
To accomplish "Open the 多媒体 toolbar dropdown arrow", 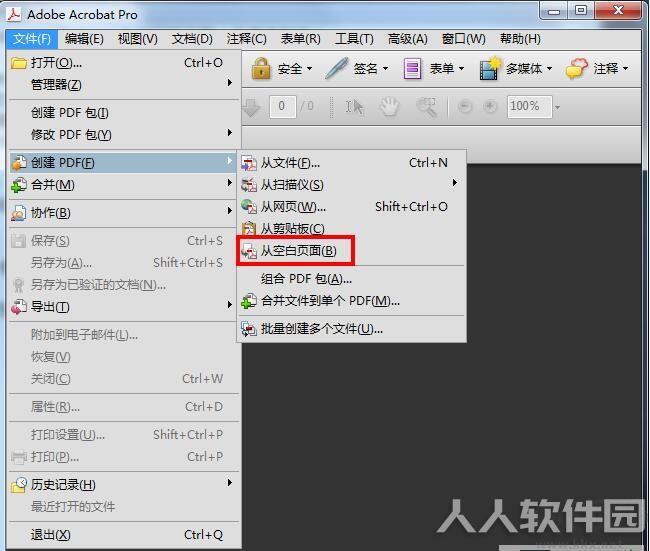I will coord(549,68).
